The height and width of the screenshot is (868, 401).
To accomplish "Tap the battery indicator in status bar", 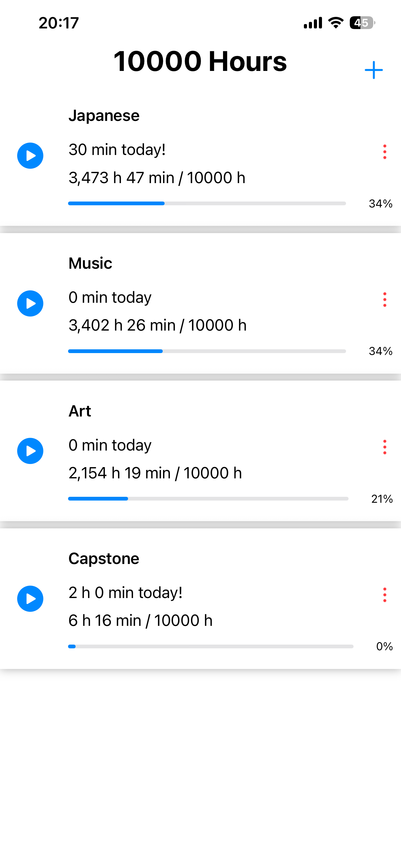I will pos(362,23).
